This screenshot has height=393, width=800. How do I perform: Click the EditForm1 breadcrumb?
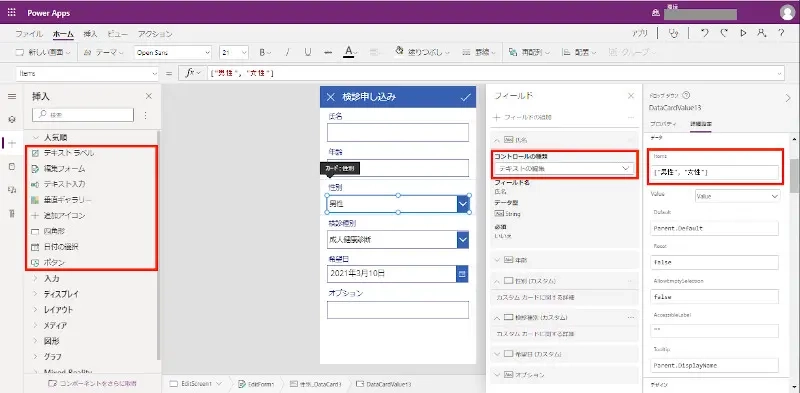pos(256,384)
